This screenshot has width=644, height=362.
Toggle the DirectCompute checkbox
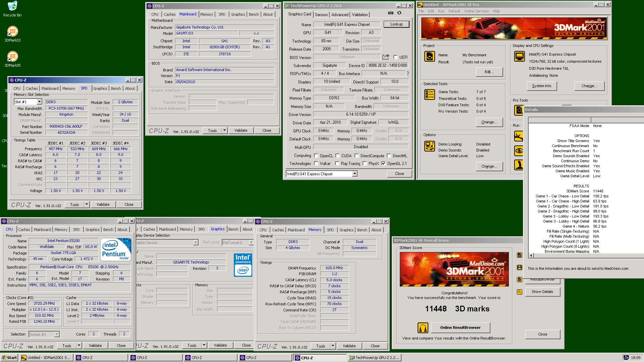357,156
